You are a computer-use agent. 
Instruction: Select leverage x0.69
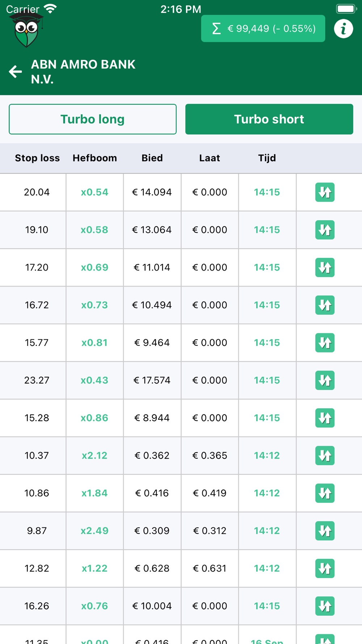pyautogui.click(x=94, y=268)
